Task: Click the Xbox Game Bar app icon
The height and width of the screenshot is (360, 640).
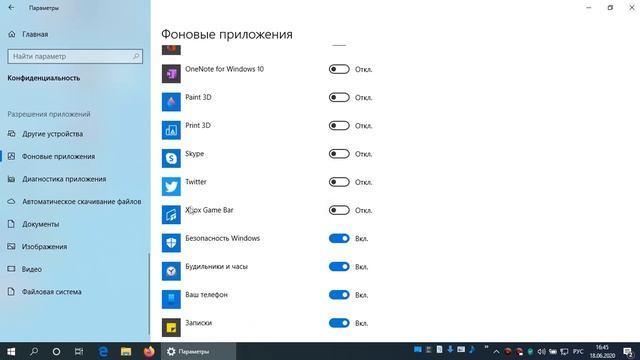Action: [171, 215]
